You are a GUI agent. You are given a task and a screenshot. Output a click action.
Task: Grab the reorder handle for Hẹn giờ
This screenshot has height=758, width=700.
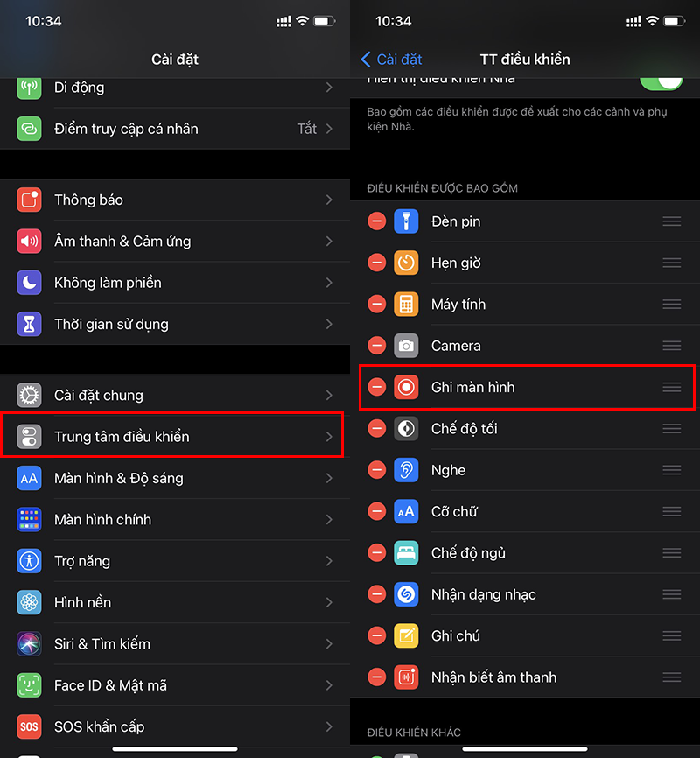click(671, 263)
